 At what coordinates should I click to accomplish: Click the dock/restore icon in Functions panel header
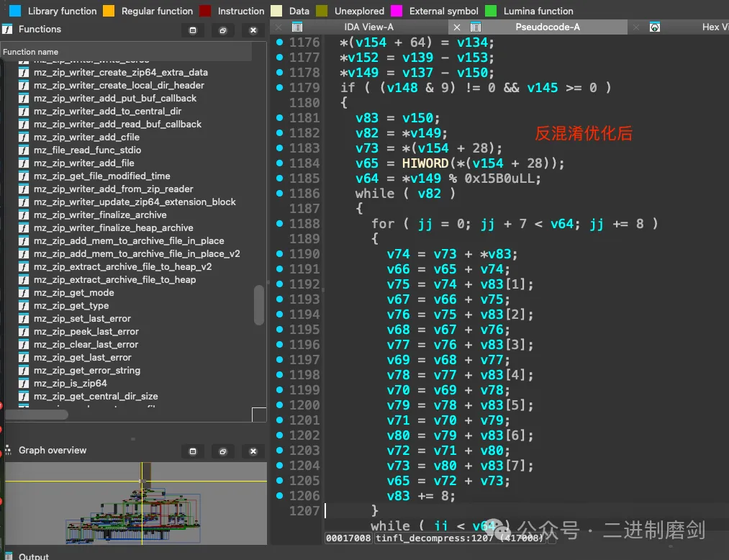click(222, 30)
